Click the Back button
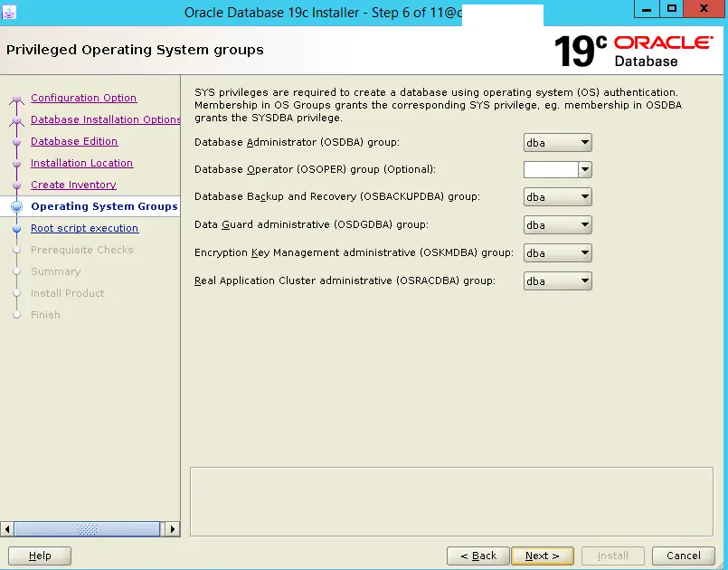The height and width of the screenshot is (570, 728). tap(478, 556)
